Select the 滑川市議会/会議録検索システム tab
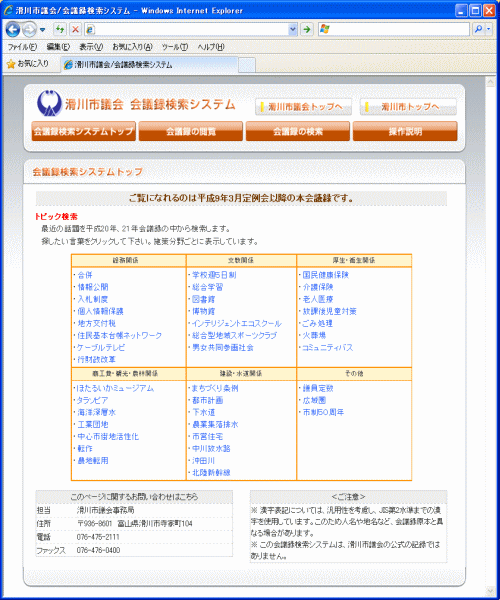 coord(150,65)
